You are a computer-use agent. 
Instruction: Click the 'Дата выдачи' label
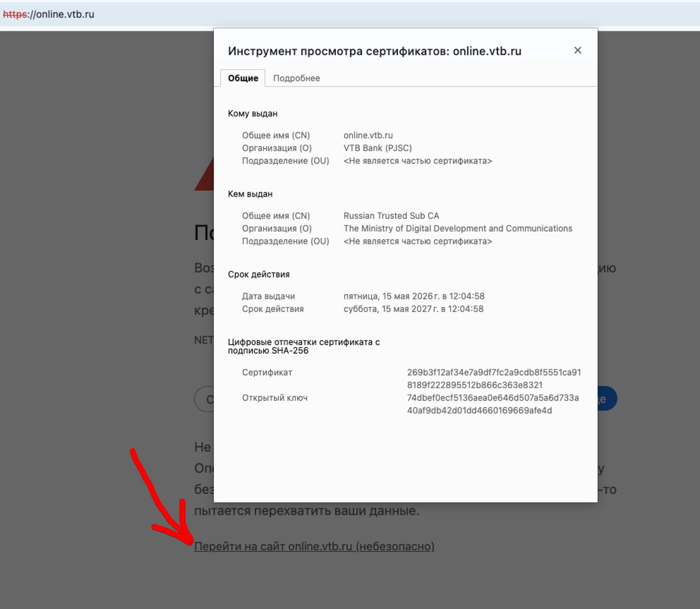click(x=269, y=296)
